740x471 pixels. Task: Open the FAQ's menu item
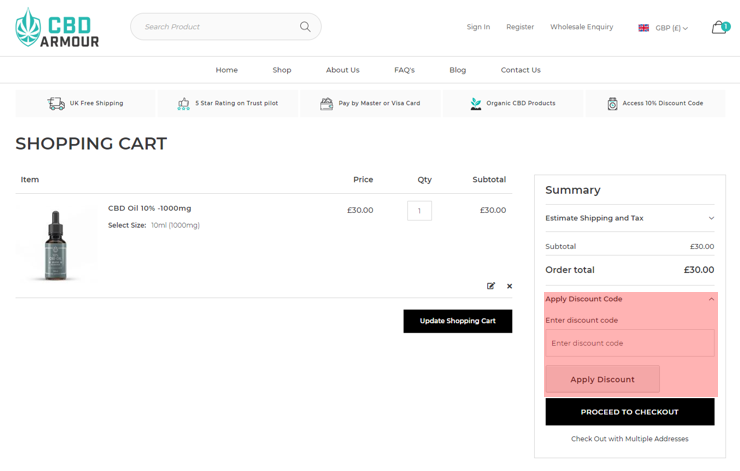pyautogui.click(x=404, y=70)
